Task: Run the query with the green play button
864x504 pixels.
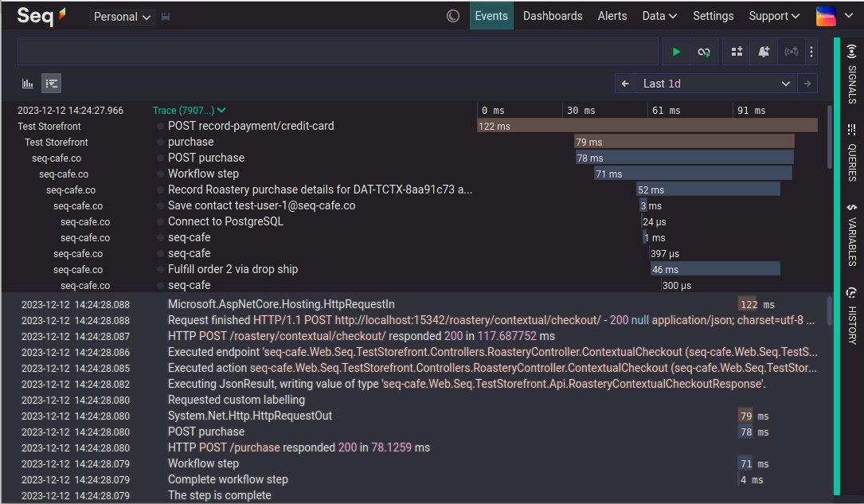Action: point(676,52)
